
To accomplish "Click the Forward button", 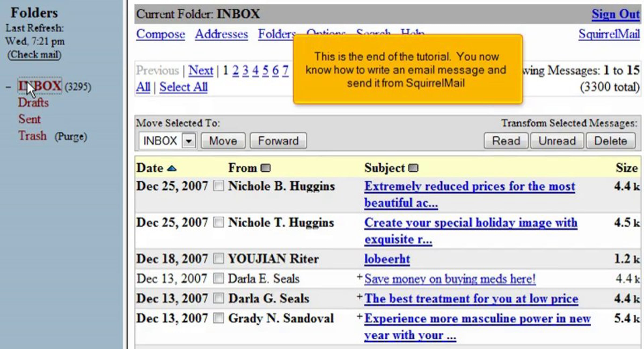I will pos(278,141).
